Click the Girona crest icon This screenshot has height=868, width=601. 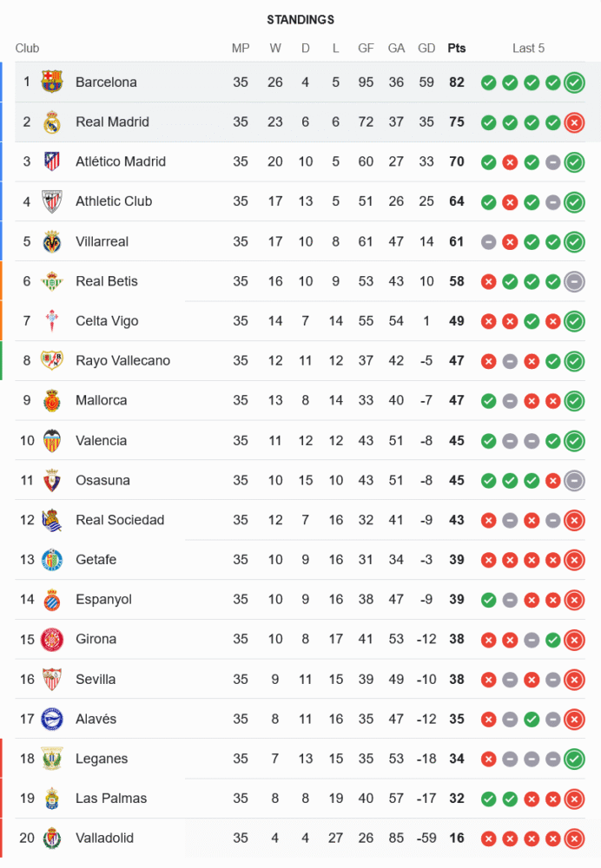pyautogui.click(x=52, y=640)
